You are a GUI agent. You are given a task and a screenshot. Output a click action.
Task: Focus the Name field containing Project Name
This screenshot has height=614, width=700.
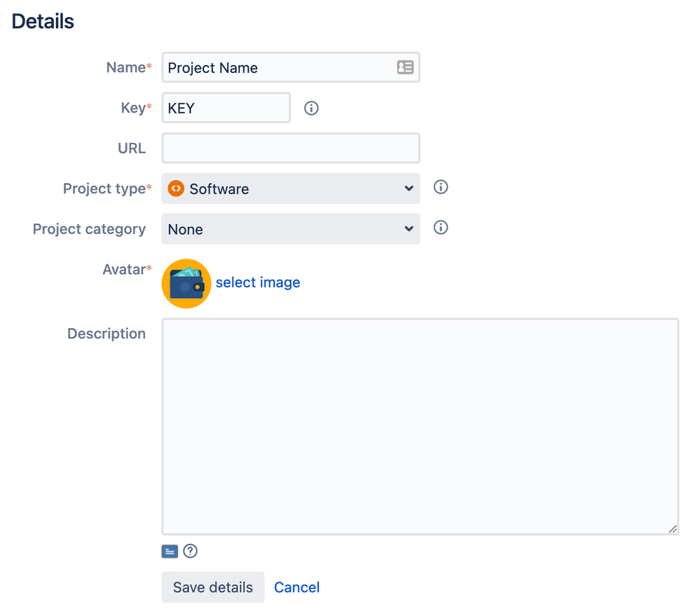coord(291,67)
